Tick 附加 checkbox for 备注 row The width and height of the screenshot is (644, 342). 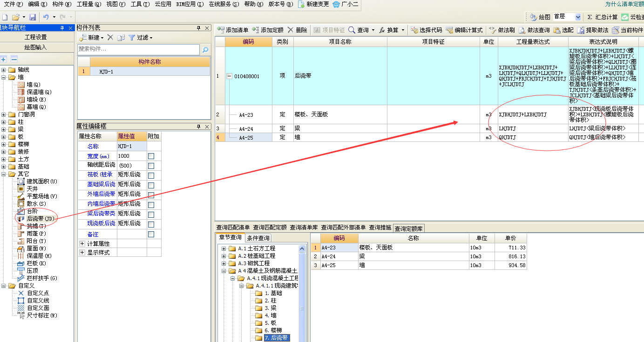tap(151, 235)
